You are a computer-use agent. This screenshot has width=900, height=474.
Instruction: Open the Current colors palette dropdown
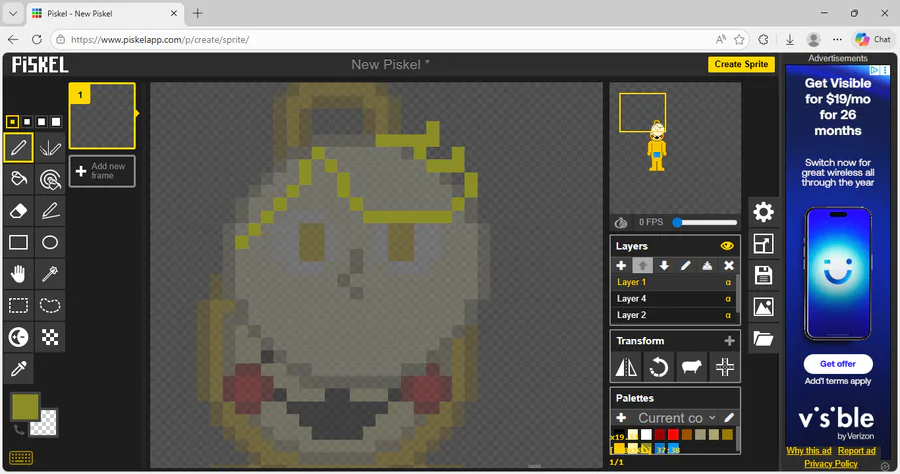677,418
